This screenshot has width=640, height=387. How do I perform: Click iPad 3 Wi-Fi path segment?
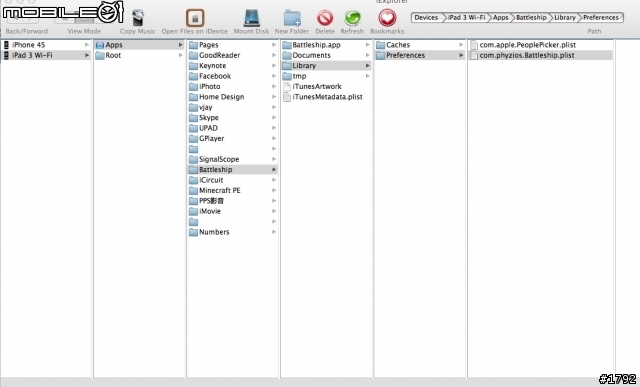point(466,18)
